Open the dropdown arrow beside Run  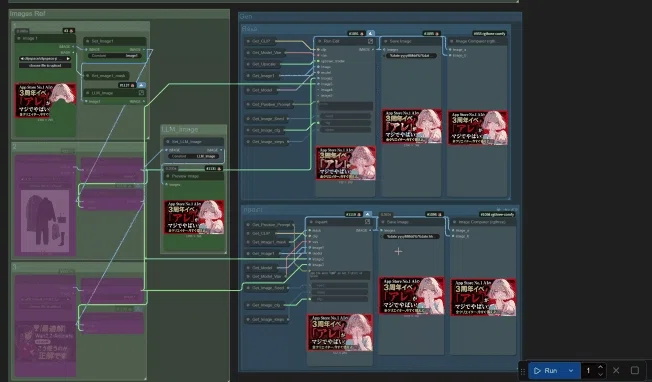pos(571,370)
